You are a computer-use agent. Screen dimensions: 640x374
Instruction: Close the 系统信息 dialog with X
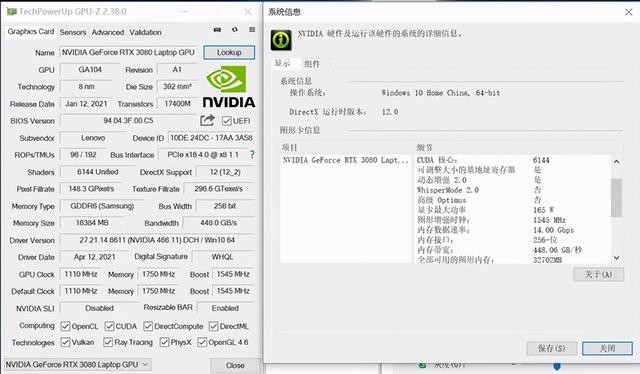tap(629, 12)
